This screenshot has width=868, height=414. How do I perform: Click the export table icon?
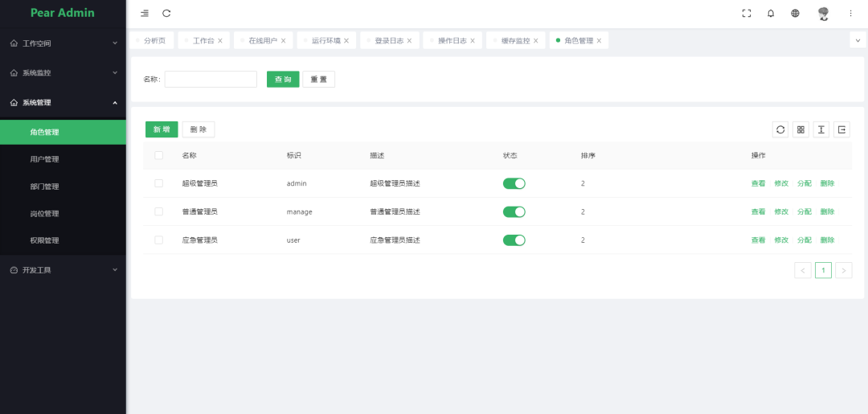(842, 129)
